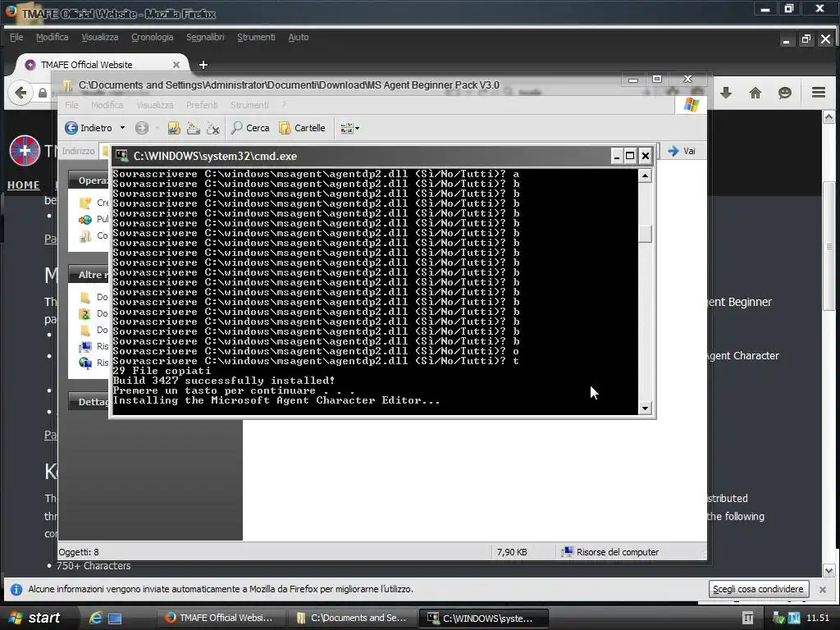Click scroll up arrow in cmd window
This screenshot has width=840, height=630.
click(x=645, y=176)
